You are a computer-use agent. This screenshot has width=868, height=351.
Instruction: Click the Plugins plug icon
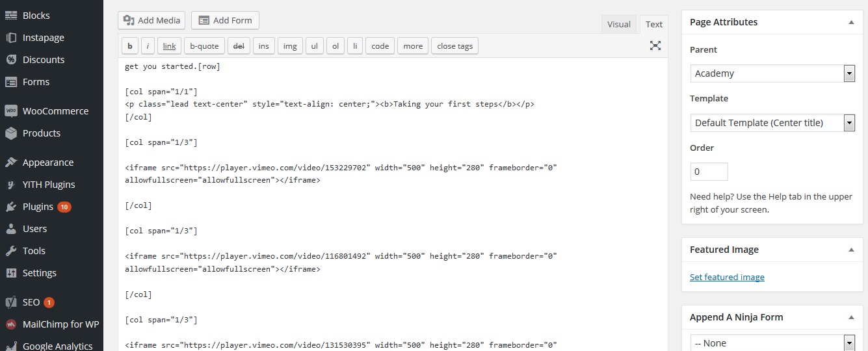[11, 207]
